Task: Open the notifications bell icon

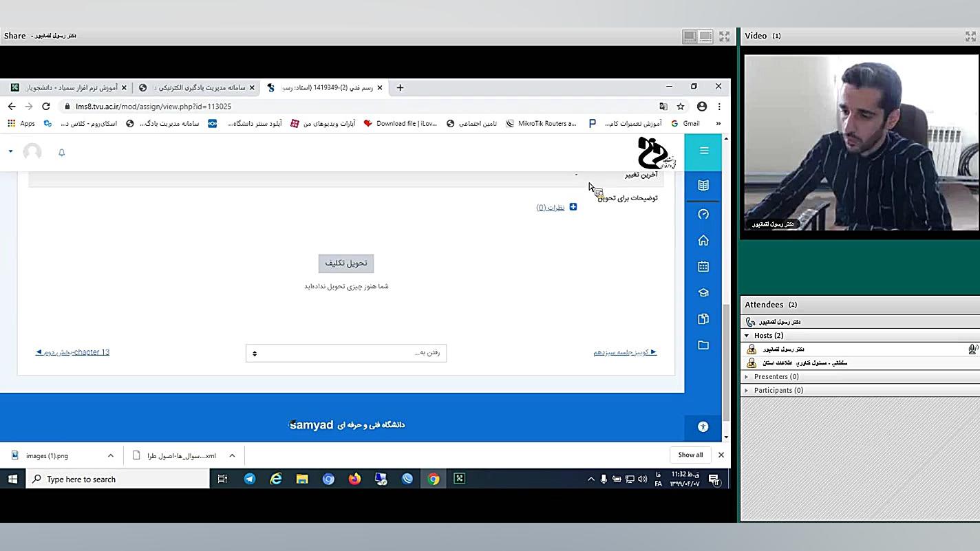Action: 61,152
